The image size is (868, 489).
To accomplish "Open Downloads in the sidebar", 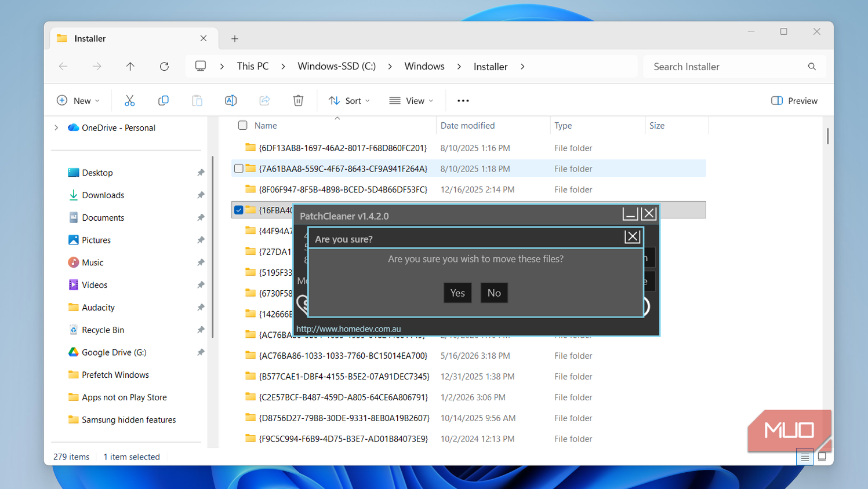I will [x=103, y=195].
